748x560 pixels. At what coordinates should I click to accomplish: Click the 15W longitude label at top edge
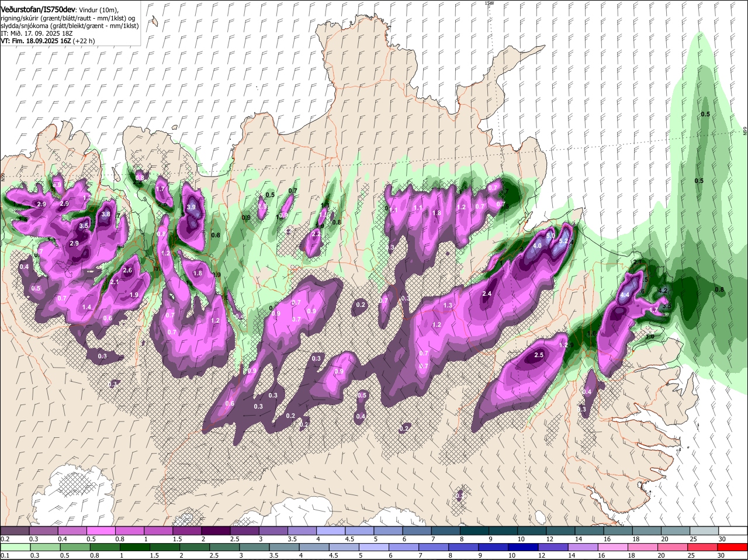click(x=489, y=3)
